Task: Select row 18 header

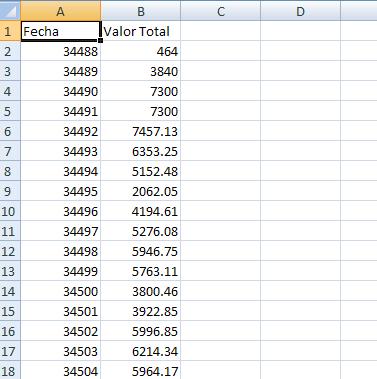Action: (10, 371)
